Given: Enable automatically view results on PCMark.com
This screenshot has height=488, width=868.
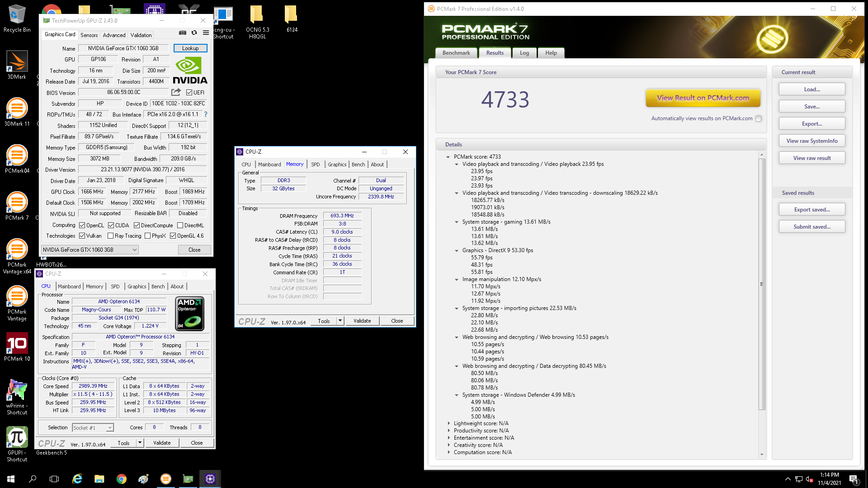Looking at the screenshot, I should click(758, 118).
